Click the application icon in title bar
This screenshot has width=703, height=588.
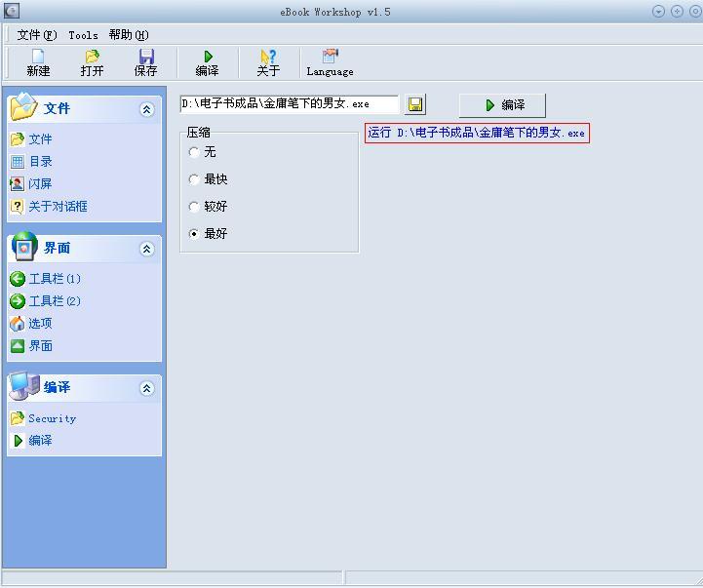(x=12, y=11)
